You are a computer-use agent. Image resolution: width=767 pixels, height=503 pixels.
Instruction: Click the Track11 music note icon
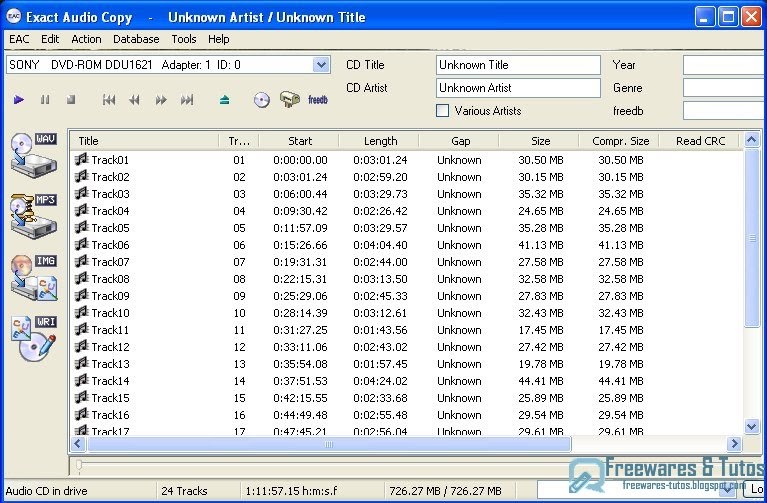coord(81,329)
